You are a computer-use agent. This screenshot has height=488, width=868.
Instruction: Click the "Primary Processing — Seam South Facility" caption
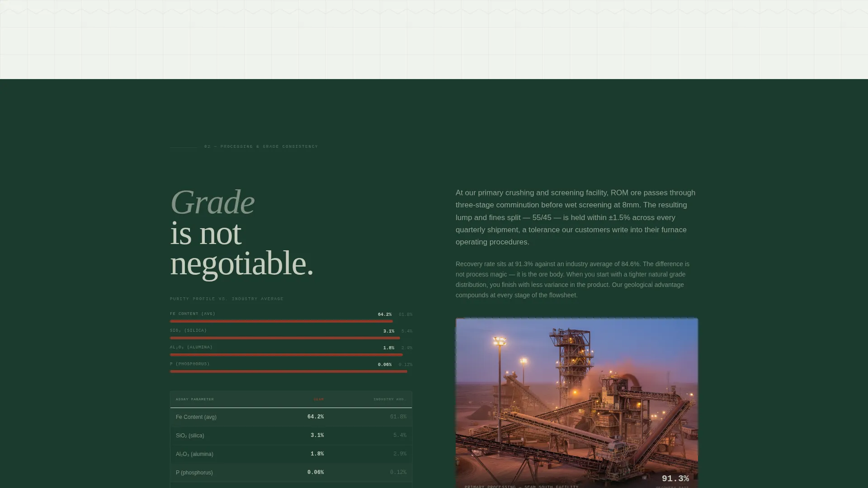coord(522,487)
